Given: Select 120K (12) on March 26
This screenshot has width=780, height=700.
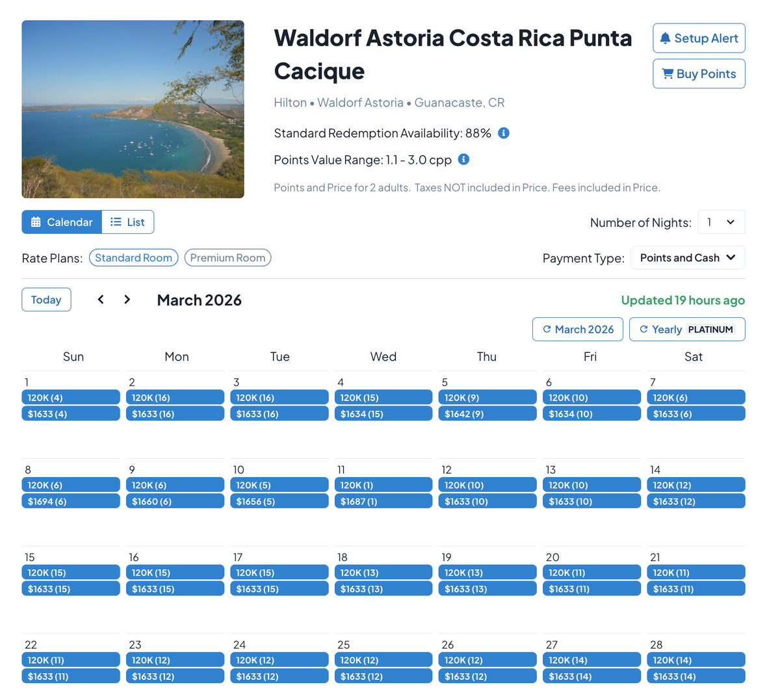Looking at the screenshot, I should coord(487,660).
